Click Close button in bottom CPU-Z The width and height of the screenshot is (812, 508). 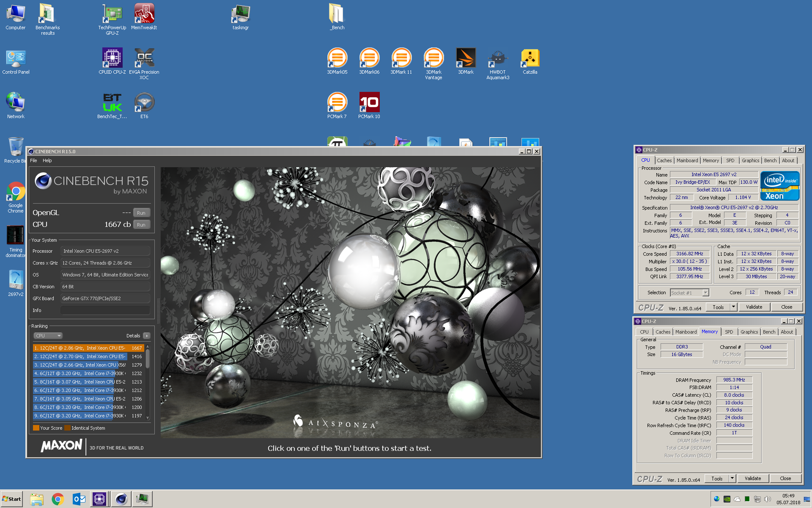click(x=785, y=479)
